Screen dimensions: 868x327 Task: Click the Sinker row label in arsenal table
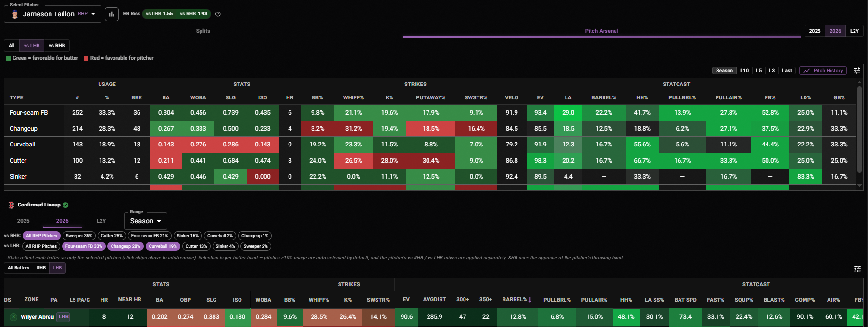click(x=18, y=177)
